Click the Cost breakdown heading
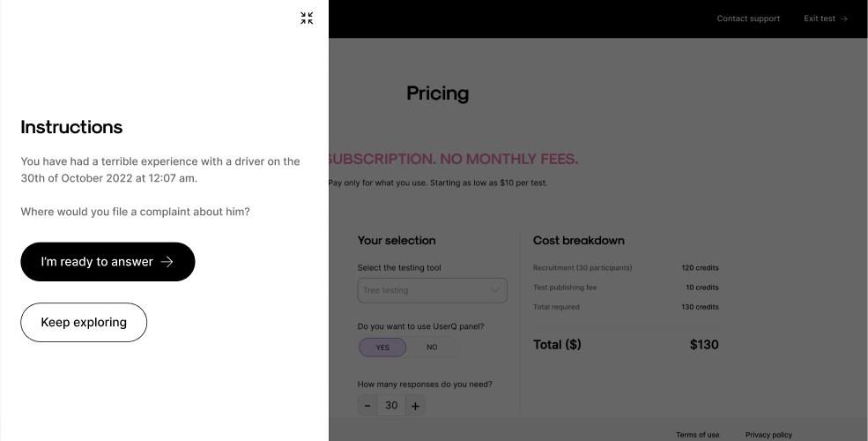This screenshot has height=441, width=868. (578, 241)
